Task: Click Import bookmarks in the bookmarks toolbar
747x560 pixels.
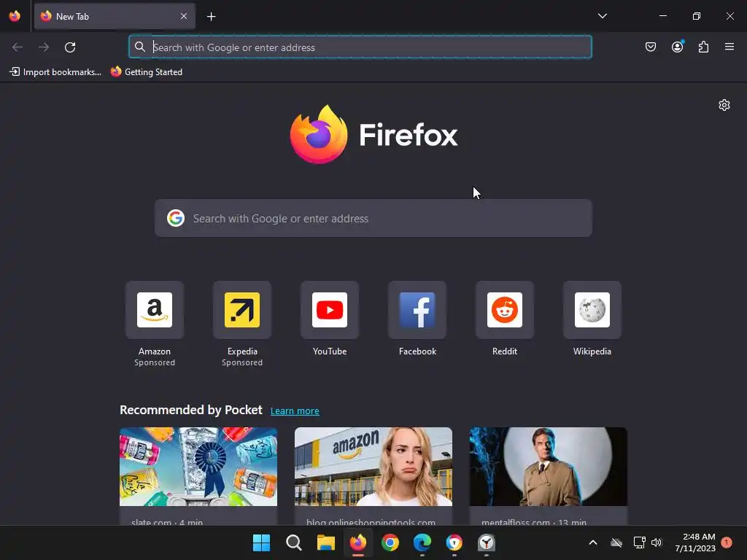Action: pos(55,72)
